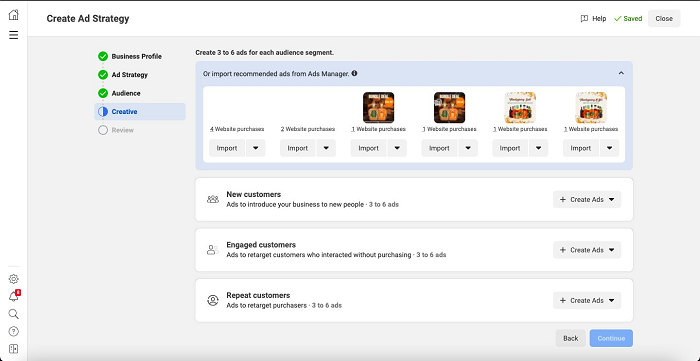Open dropdown next to fourth Import button
The height and width of the screenshot is (361, 700).
(468, 148)
